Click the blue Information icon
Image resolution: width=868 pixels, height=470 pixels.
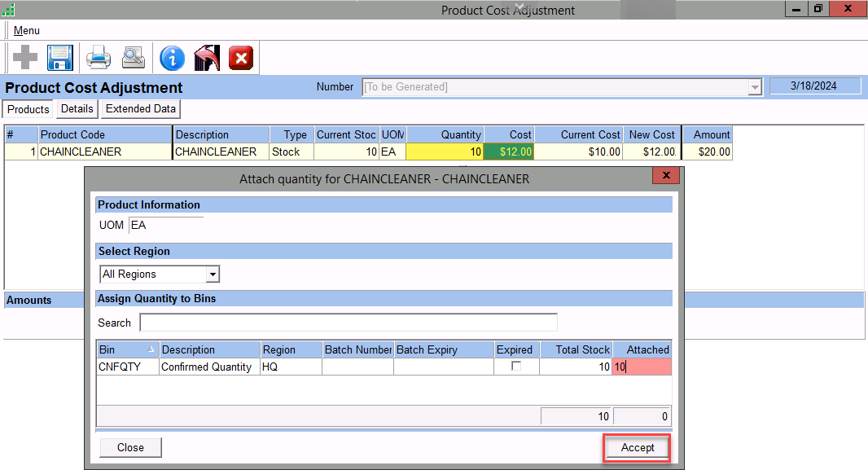pos(172,58)
